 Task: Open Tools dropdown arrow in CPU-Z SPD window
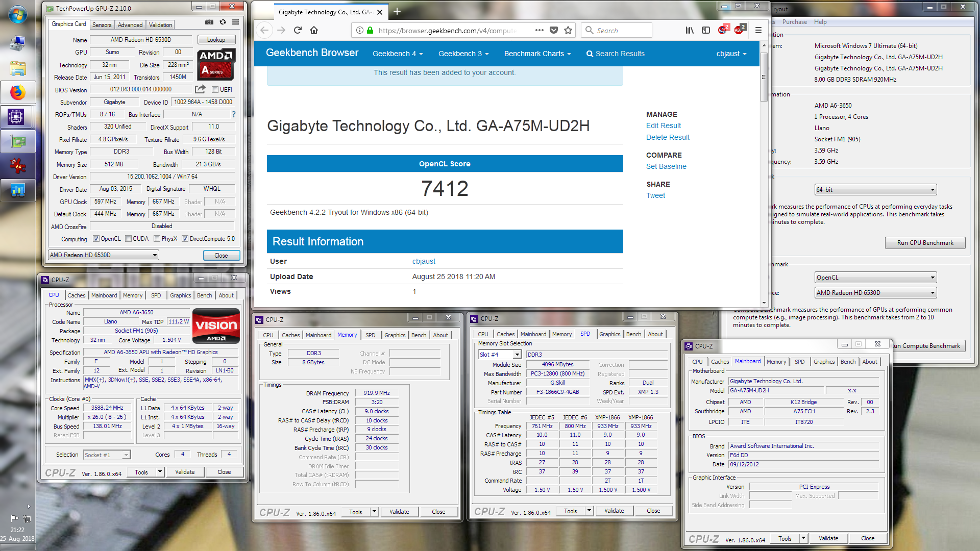[589, 511]
